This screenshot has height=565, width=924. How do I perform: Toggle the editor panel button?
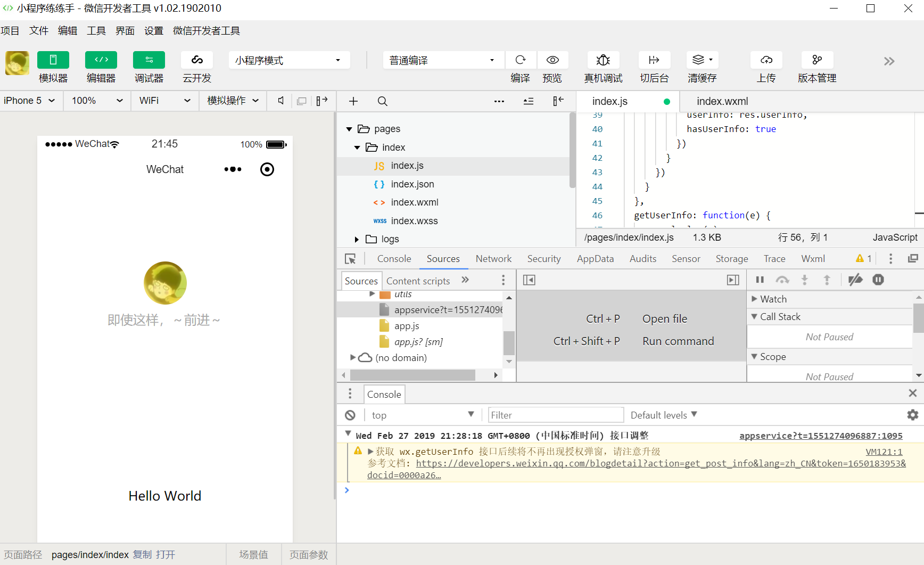coord(101,60)
